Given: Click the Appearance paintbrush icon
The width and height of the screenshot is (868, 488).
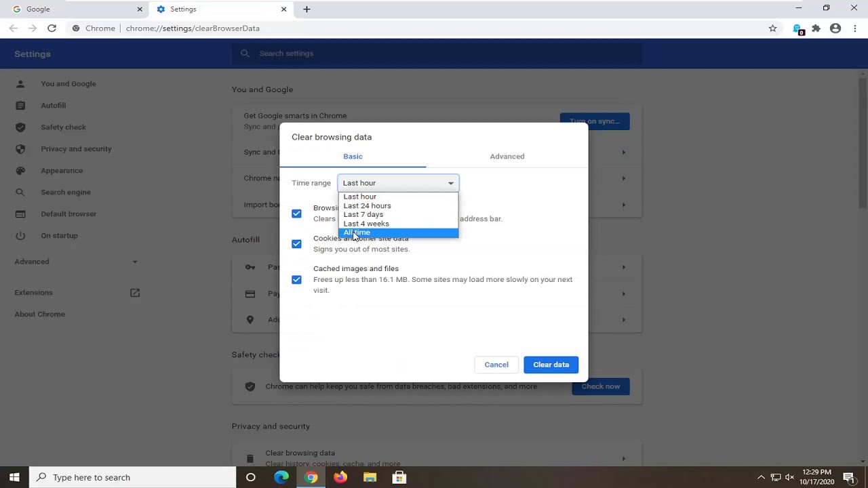Looking at the screenshot, I should tap(20, 170).
